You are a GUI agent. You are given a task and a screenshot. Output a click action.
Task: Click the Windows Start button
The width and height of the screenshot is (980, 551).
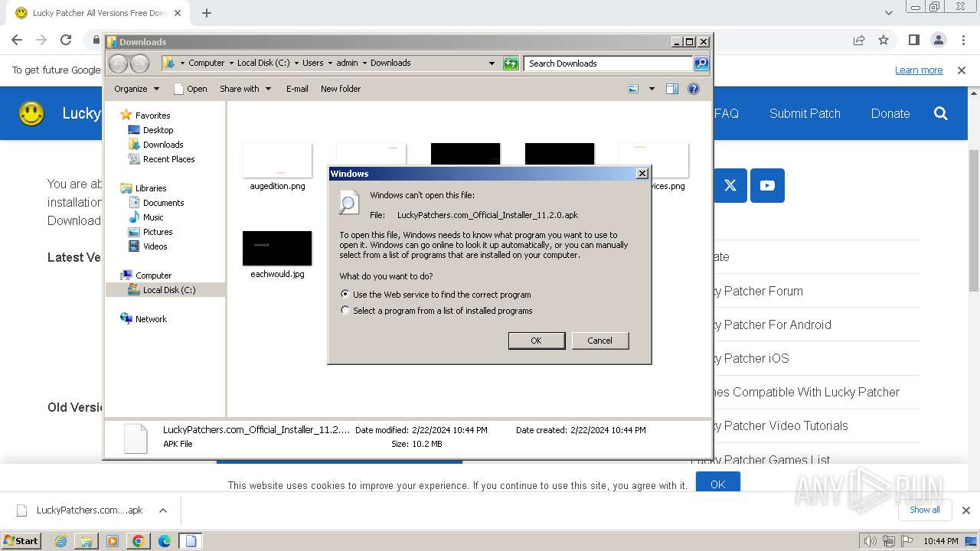[21, 541]
